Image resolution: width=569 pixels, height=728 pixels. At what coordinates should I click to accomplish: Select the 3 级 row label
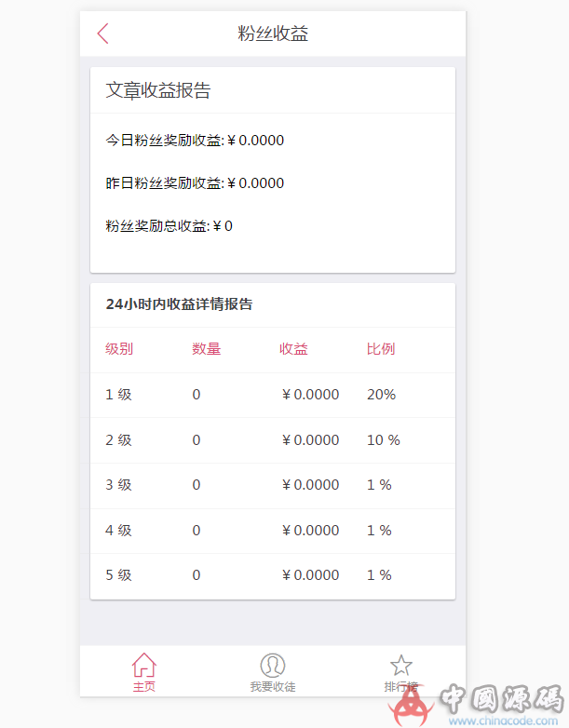[119, 485]
